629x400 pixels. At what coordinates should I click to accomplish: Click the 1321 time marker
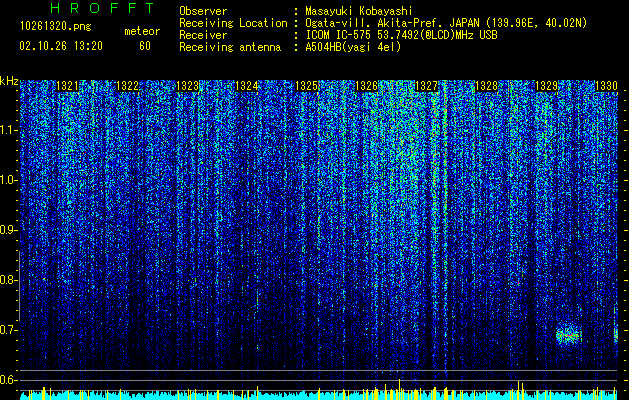pyautogui.click(x=67, y=86)
